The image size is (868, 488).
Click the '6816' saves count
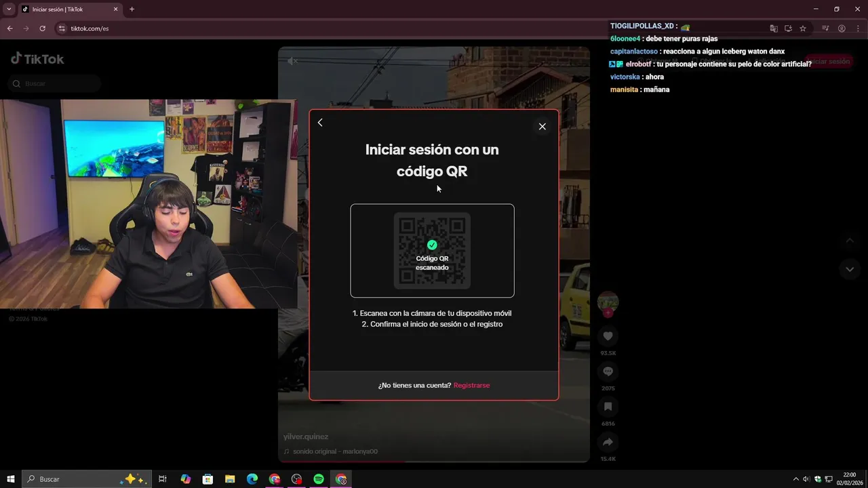608,424
